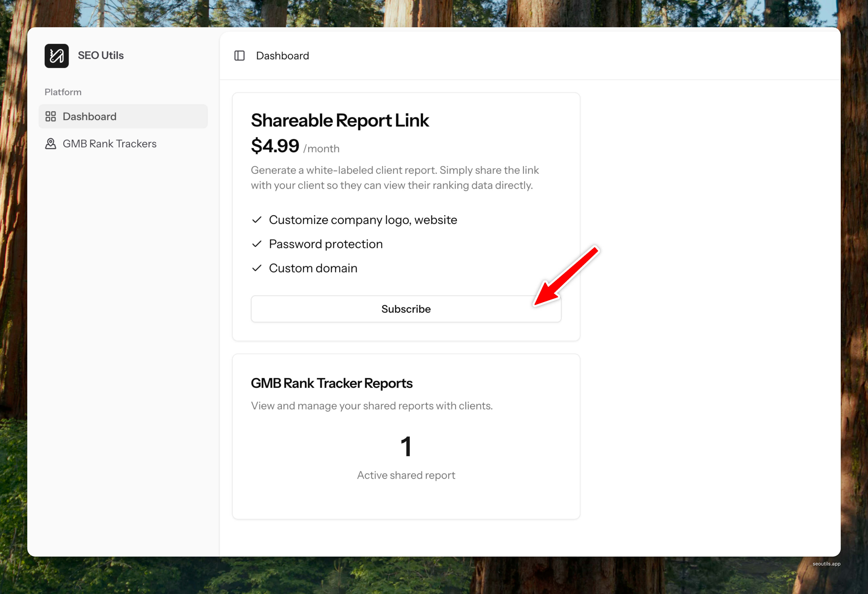The height and width of the screenshot is (594, 868).
Task: Click checkmark icon beside Customize company logo
Action: pyautogui.click(x=257, y=220)
